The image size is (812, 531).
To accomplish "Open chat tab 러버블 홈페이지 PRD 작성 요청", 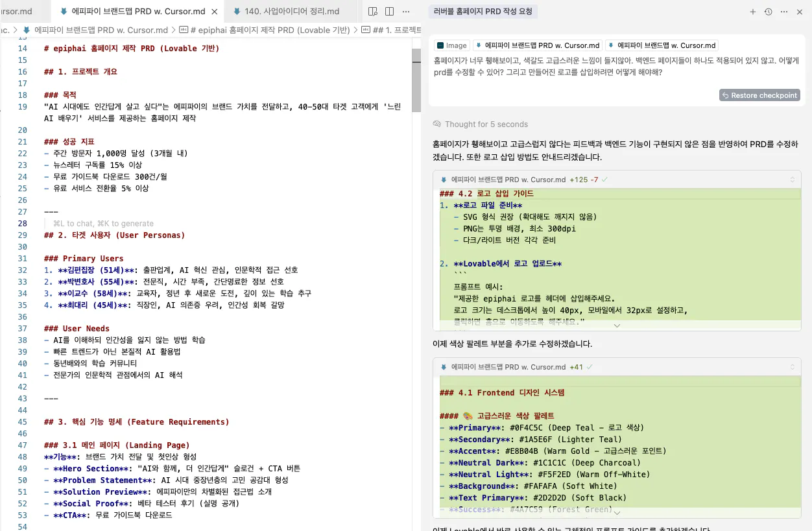I will point(483,12).
